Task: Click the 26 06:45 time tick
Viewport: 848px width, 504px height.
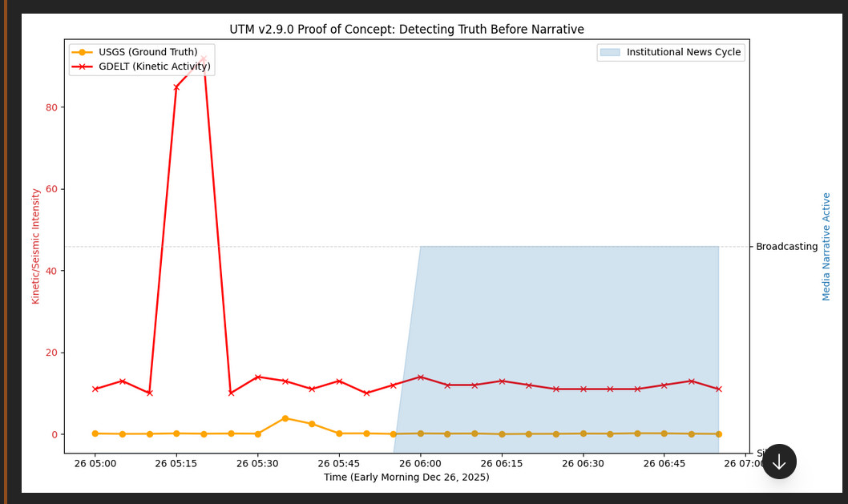Action: click(x=664, y=463)
